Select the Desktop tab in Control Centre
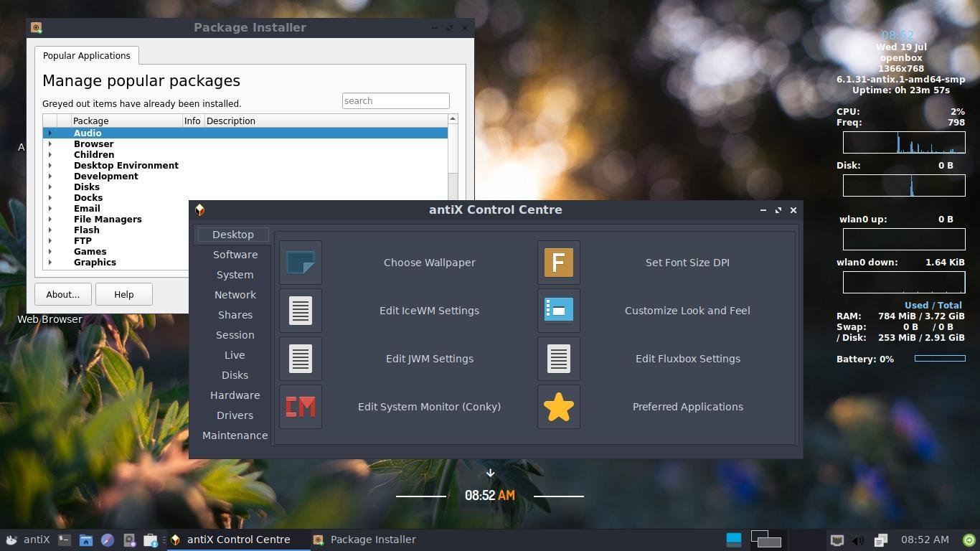980x551 pixels. [x=233, y=235]
